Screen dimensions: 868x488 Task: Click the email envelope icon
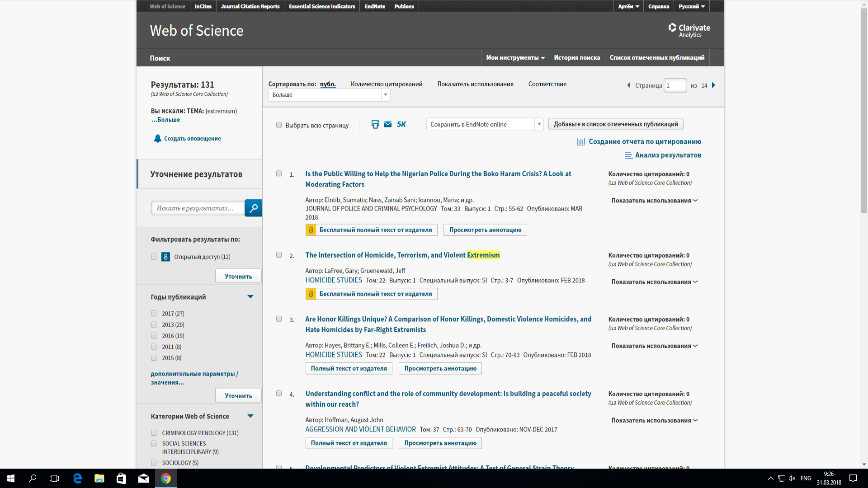(x=388, y=124)
